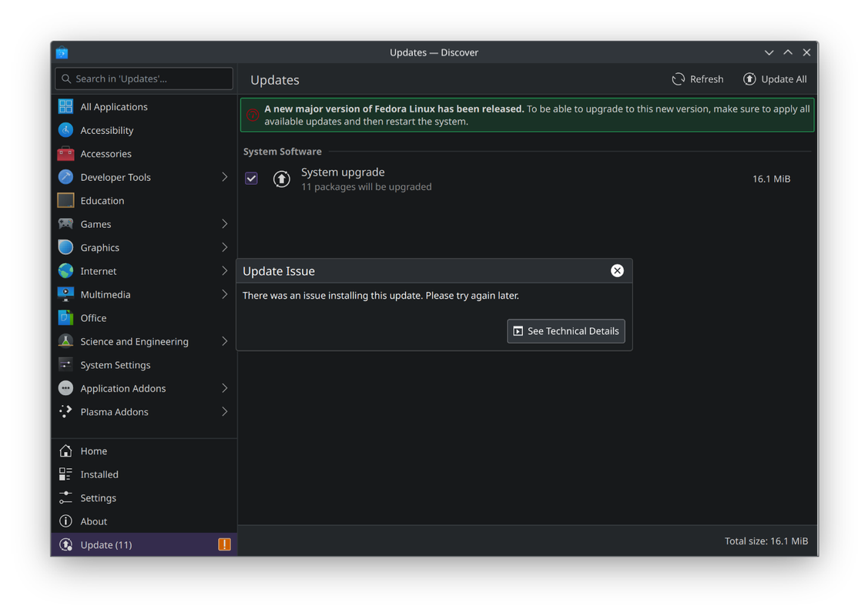Click the System Settings icon
This screenshot has width=868, height=616.
pos(65,365)
